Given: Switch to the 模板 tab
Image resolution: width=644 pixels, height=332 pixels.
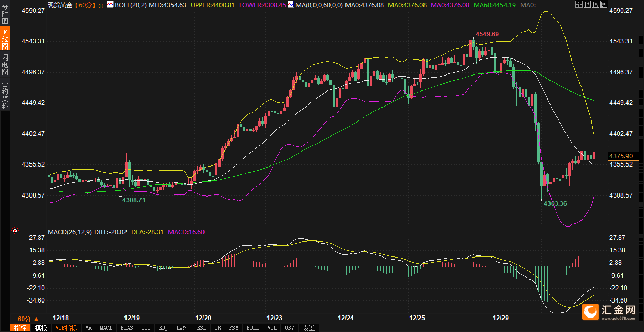Looking at the screenshot, I should 41,328.
